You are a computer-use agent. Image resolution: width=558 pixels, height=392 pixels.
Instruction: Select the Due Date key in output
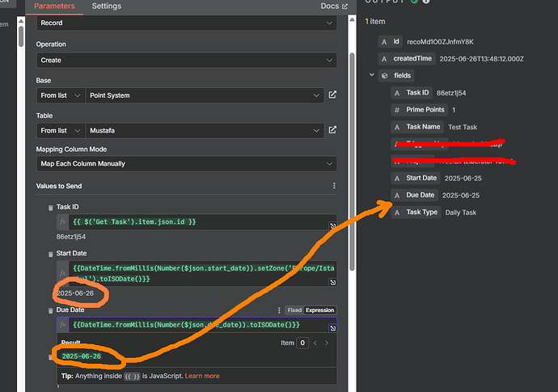click(415, 195)
